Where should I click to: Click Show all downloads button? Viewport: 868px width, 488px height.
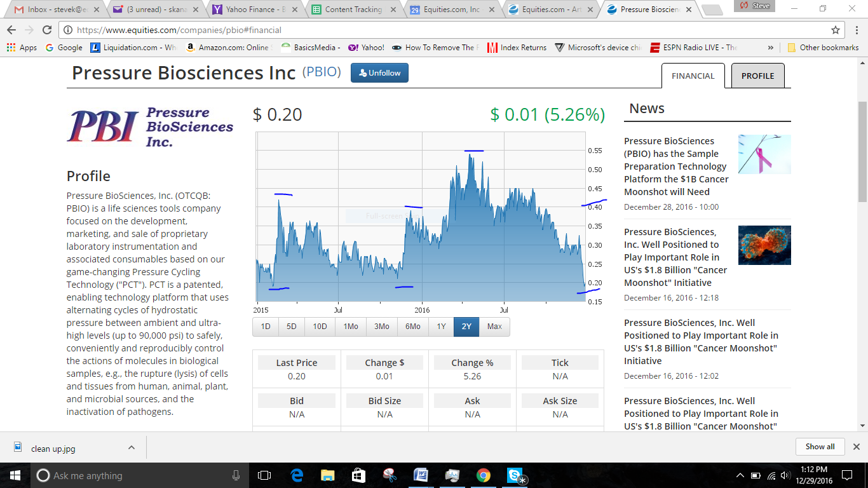(820, 447)
